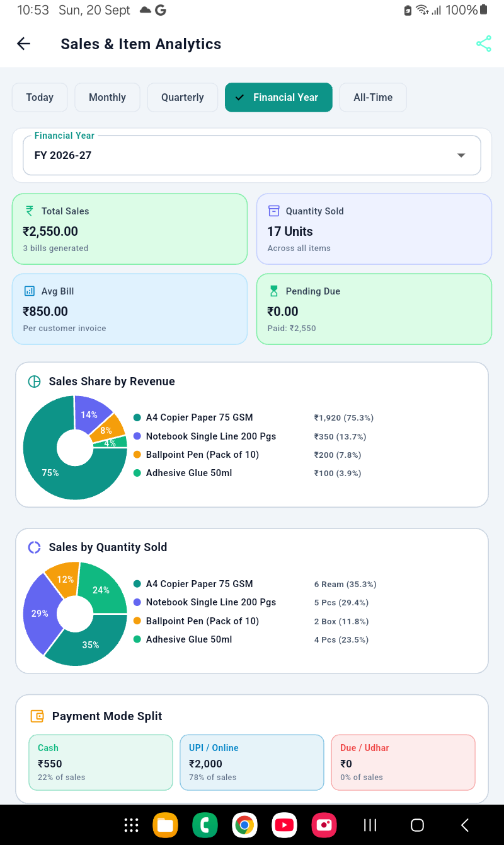Open the green Phone app in taskbar
Screen dimensions: 504x845
(x=205, y=825)
